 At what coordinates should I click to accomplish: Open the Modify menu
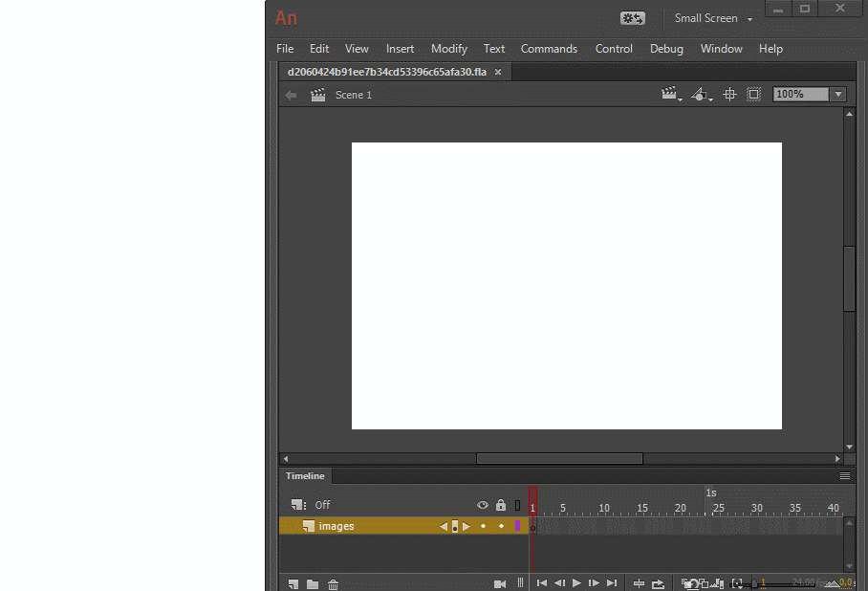pyautogui.click(x=448, y=49)
